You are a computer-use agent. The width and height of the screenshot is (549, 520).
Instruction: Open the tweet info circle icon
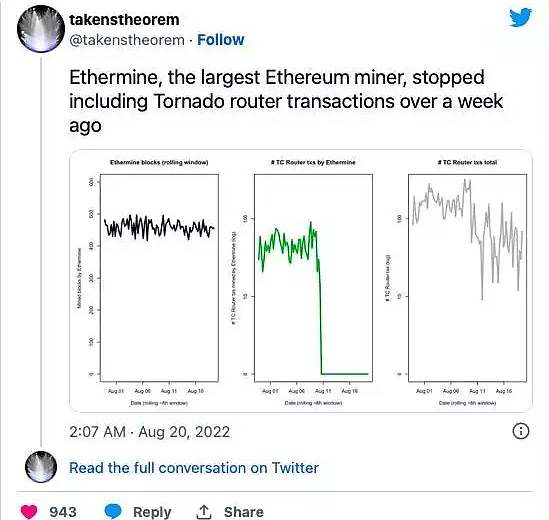tap(521, 431)
